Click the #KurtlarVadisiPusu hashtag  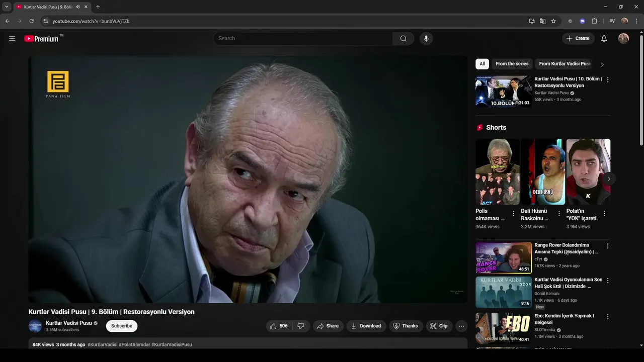172,344
